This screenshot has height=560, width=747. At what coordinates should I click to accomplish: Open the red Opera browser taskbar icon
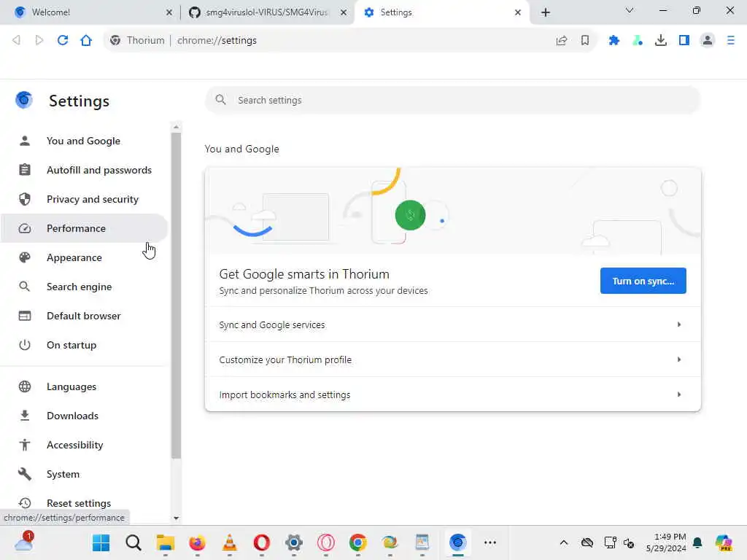[x=262, y=542]
